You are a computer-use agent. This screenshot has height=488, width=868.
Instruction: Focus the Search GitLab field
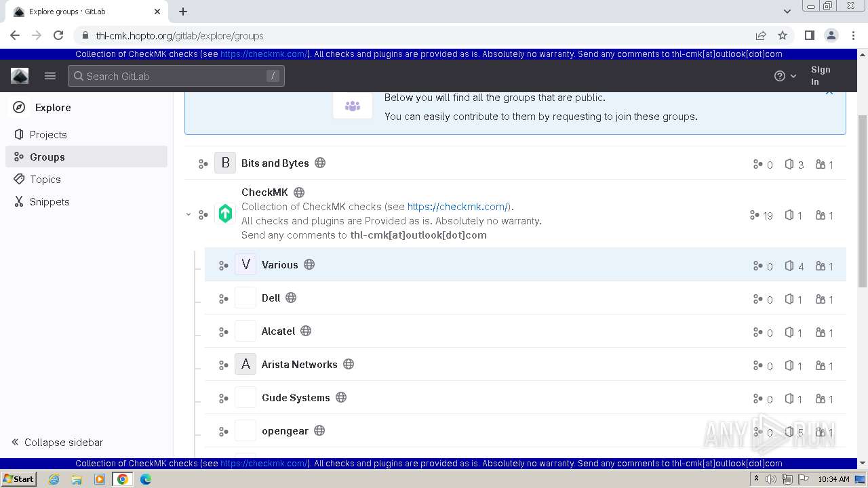click(176, 76)
